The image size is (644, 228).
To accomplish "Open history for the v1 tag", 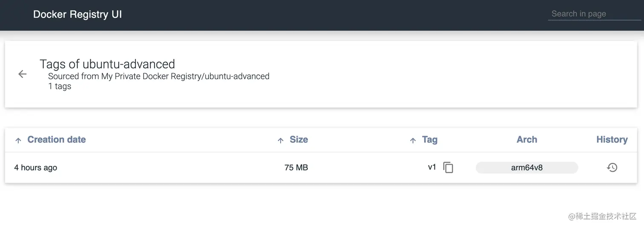I will click(612, 168).
